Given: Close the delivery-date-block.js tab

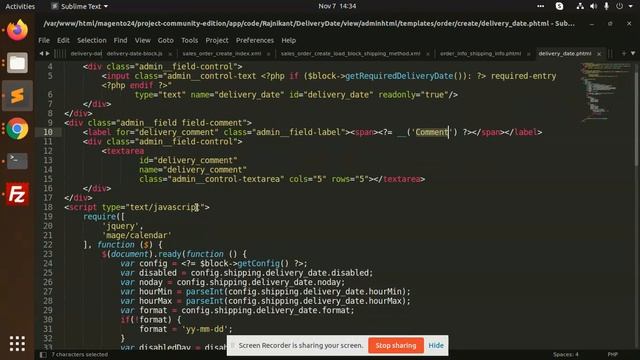Looking at the screenshot, I should pyautogui.click(x=170, y=54).
